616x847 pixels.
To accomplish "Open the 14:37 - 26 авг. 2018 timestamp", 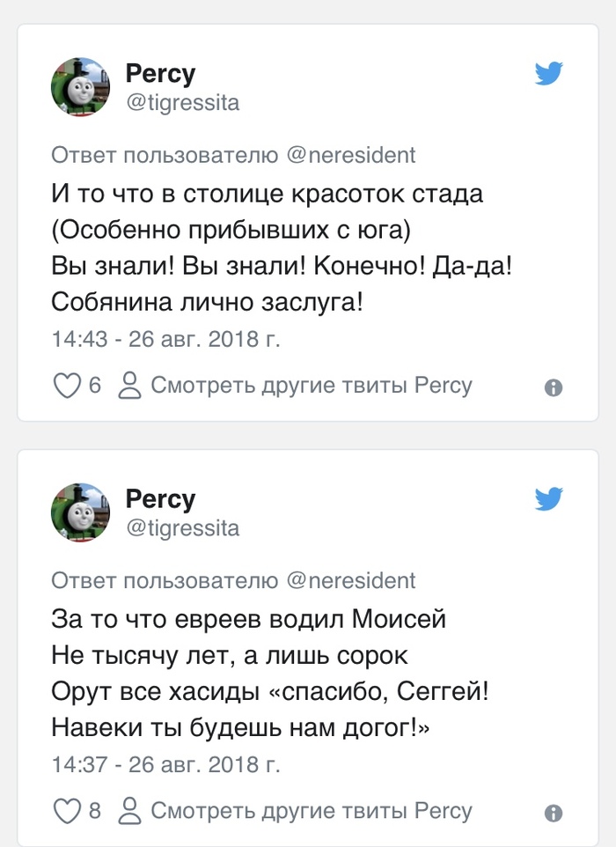I will [165, 764].
